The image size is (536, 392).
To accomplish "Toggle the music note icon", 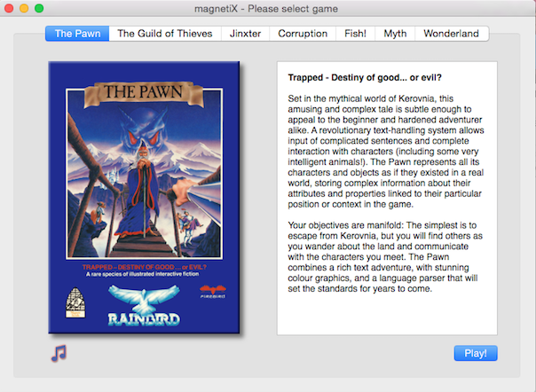I will tap(59, 353).
